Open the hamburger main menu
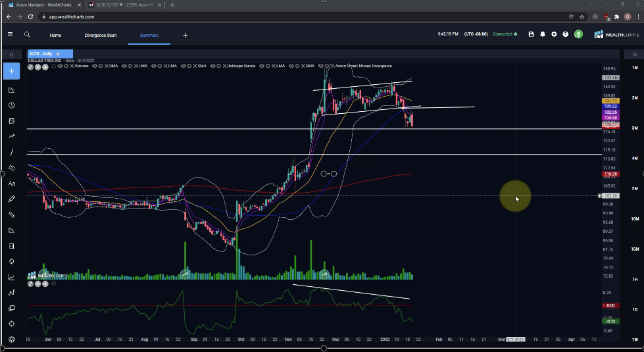Viewport: 644px width, 352px height. [x=11, y=34]
